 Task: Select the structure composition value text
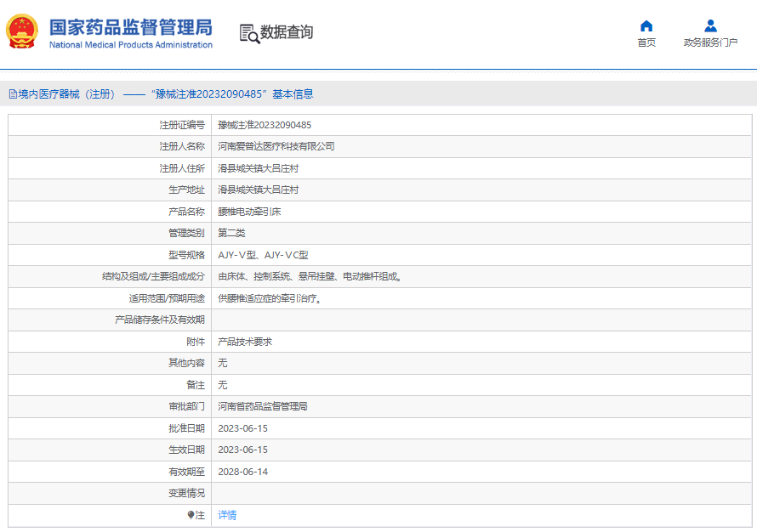click(310, 276)
